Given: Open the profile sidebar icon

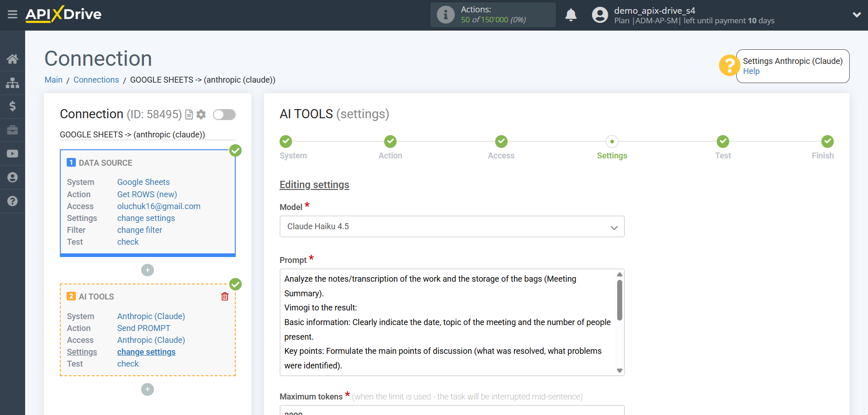Looking at the screenshot, I should pos(12,178).
